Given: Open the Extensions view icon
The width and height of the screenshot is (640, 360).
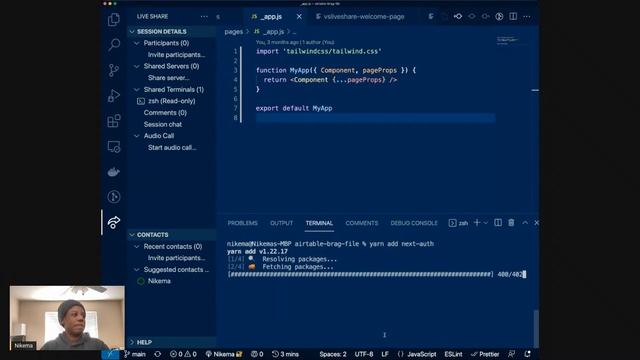Looking at the screenshot, I should tap(114, 121).
